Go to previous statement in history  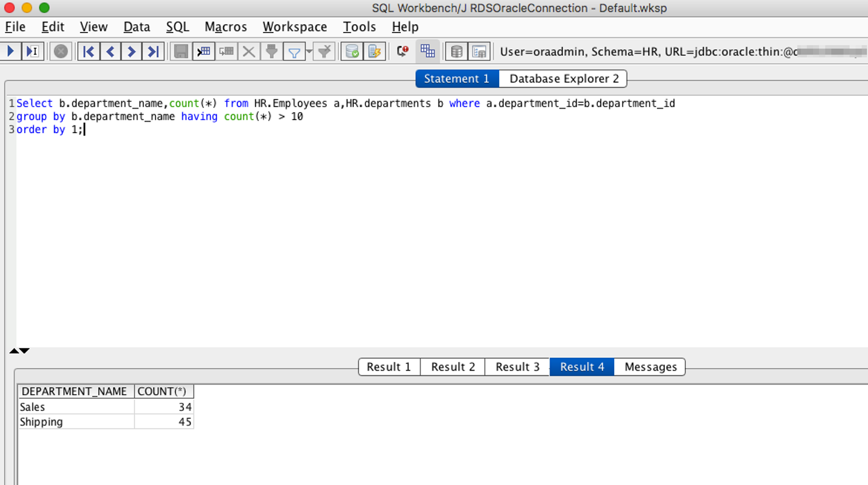point(110,51)
